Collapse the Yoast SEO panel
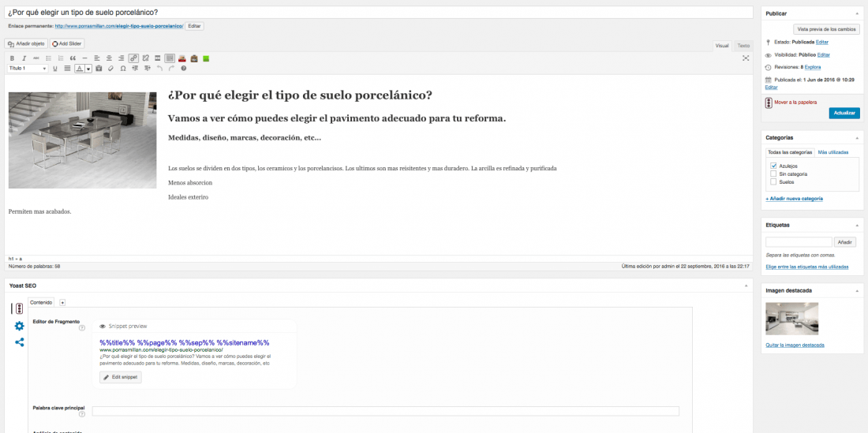The height and width of the screenshot is (433, 868). coord(745,286)
